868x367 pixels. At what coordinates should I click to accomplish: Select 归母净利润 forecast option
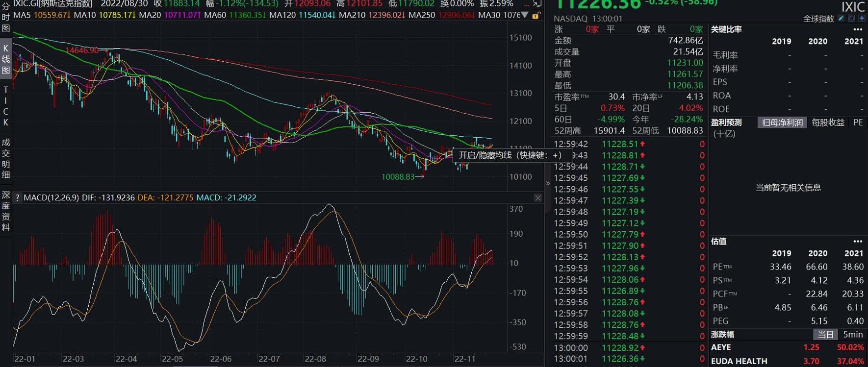click(782, 122)
